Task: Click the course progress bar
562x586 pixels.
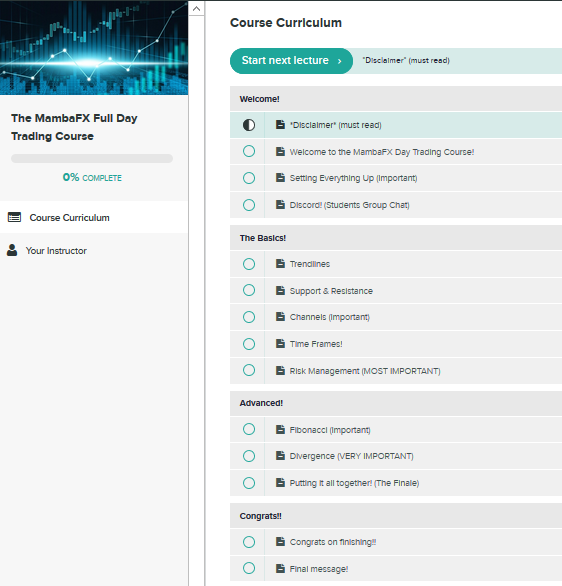Action: (92, 158)
